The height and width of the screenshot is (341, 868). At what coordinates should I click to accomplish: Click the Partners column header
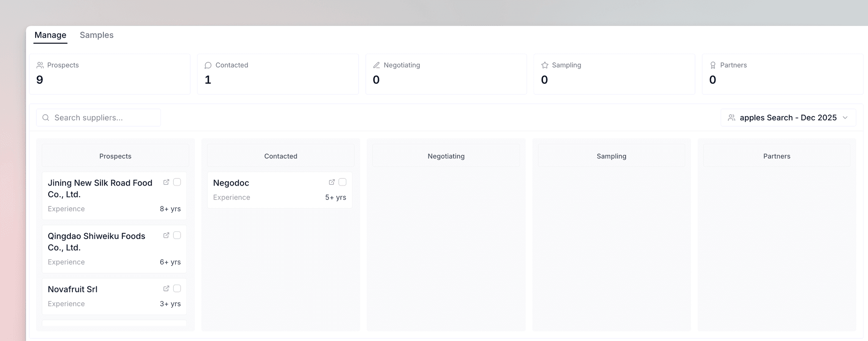tap(777, 156)
